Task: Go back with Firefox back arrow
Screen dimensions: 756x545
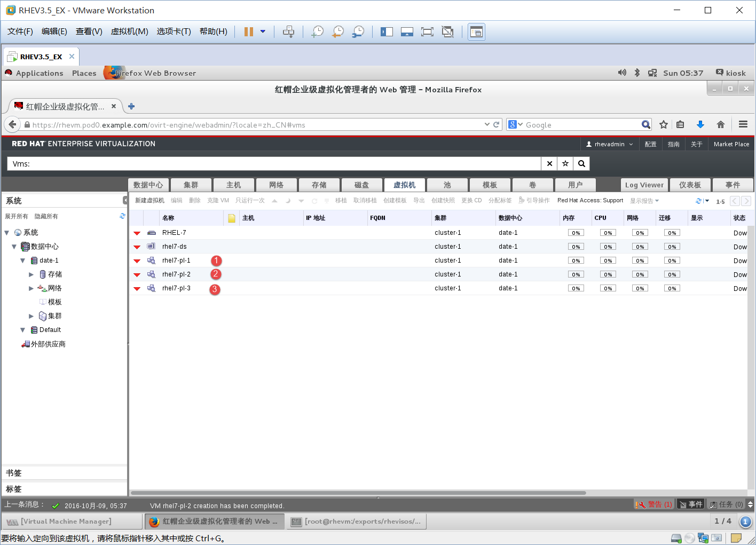Action: [12, 124]
